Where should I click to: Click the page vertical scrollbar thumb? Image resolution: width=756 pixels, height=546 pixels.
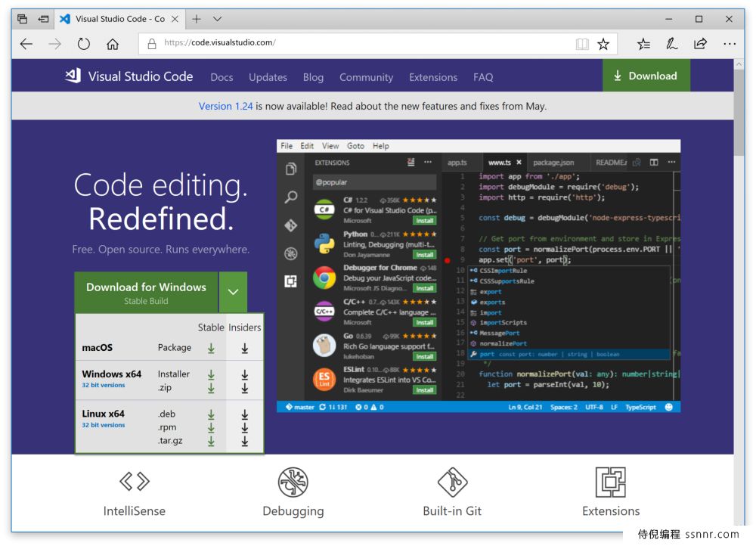tap(739, 113)
